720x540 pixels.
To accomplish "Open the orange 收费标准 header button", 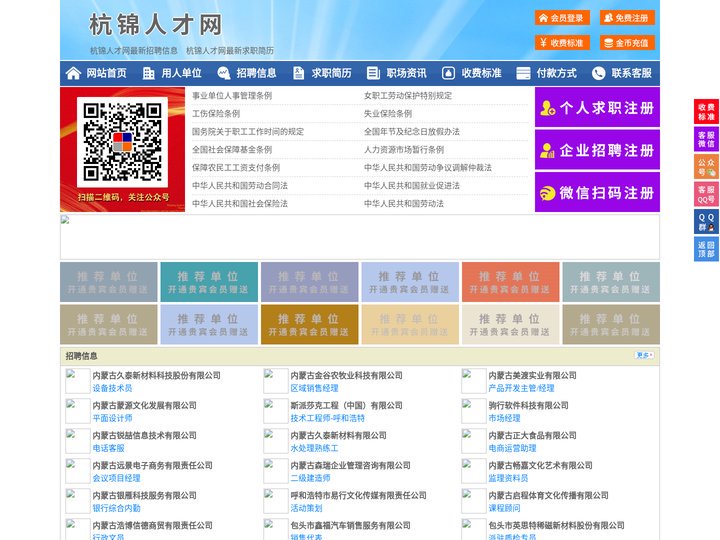I will pyautogui.click(x=562, y=43).
